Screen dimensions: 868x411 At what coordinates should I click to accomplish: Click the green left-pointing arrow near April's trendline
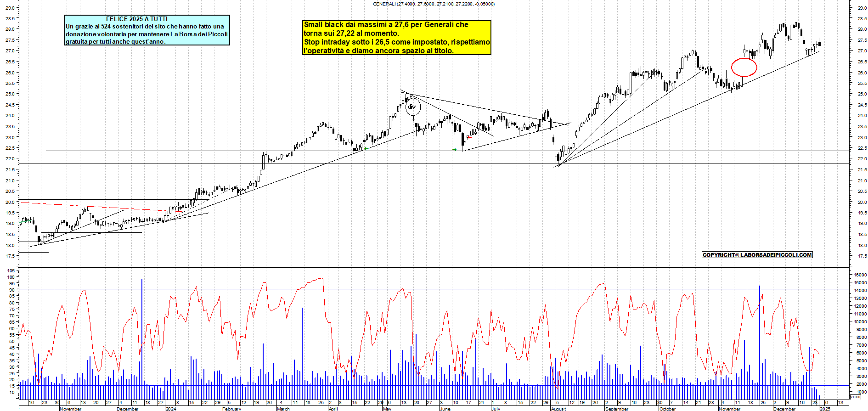(x=366, y=149)
